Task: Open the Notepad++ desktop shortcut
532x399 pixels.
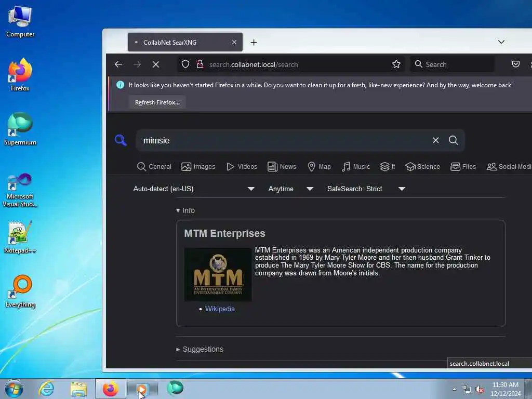Action: (x=20, y=237)
